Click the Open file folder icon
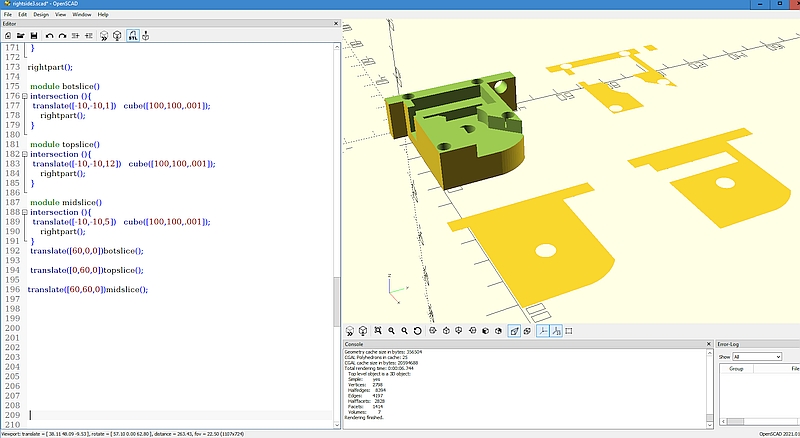800x438 pixels. 20,35
